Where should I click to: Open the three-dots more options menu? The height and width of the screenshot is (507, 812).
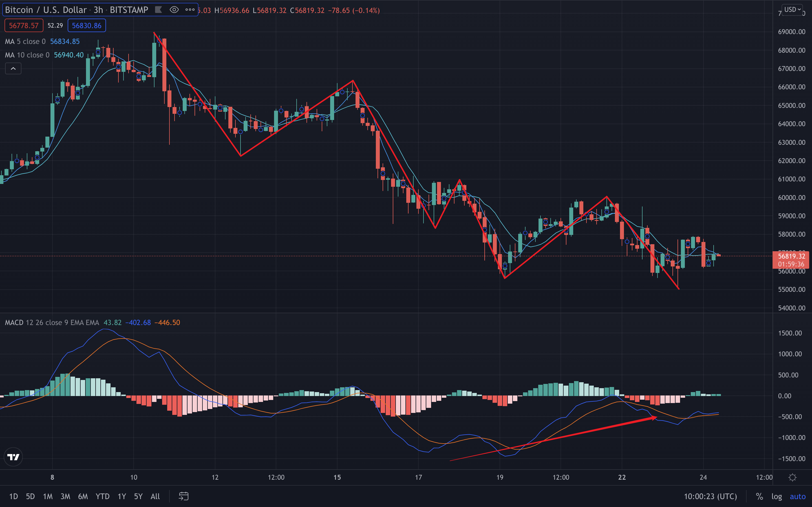click(190, 10)
